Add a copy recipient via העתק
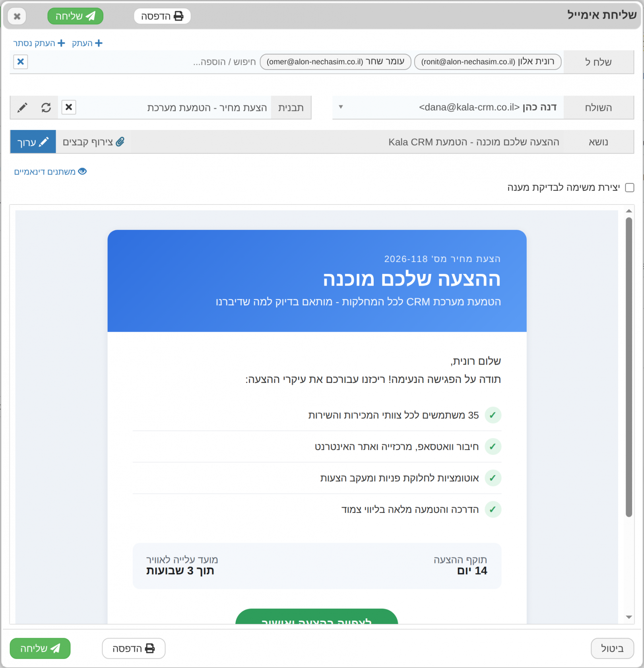 (87, 43)
